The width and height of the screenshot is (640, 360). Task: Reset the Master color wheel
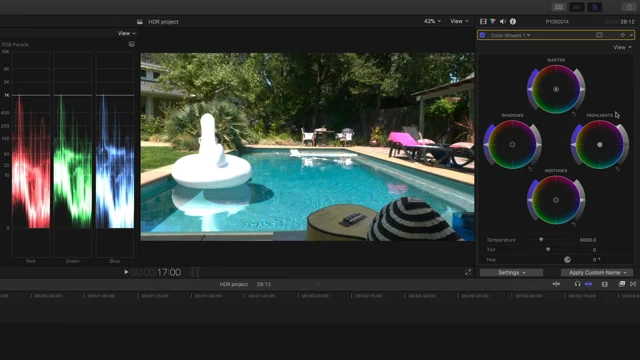point(574,114)
